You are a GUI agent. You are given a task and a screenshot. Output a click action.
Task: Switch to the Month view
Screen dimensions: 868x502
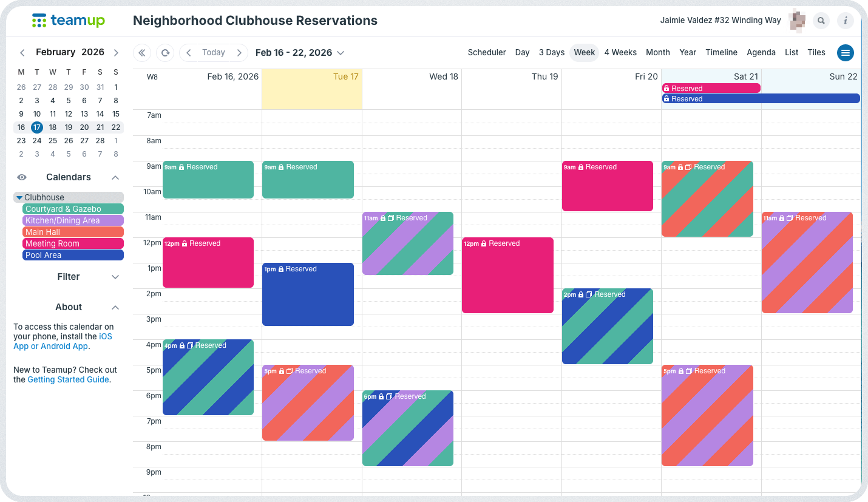click(657, 53)
